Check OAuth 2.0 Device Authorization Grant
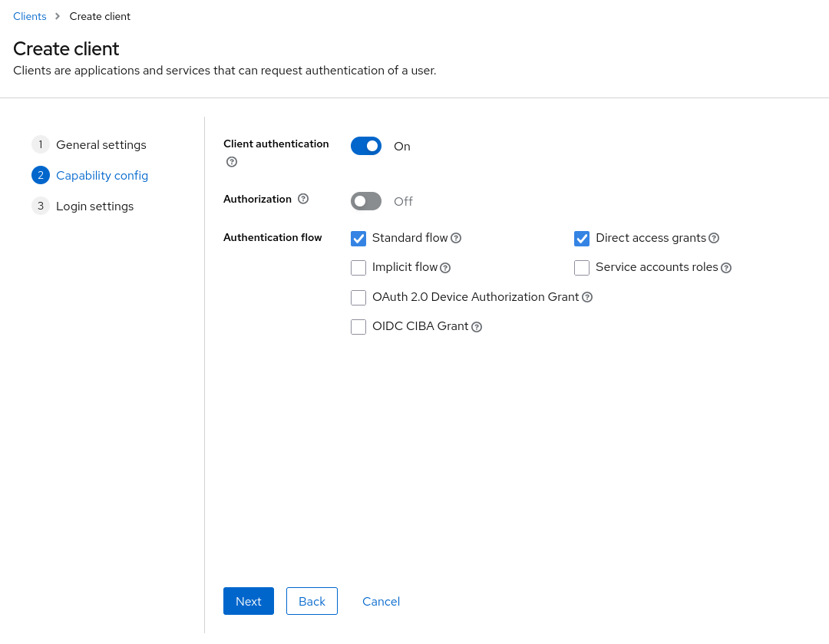The height and width of the screenshot is (644, 829). click(x=358, y=298)
